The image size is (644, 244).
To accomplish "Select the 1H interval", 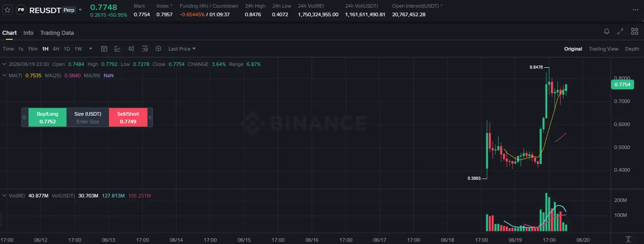I will tap(45, 49).
